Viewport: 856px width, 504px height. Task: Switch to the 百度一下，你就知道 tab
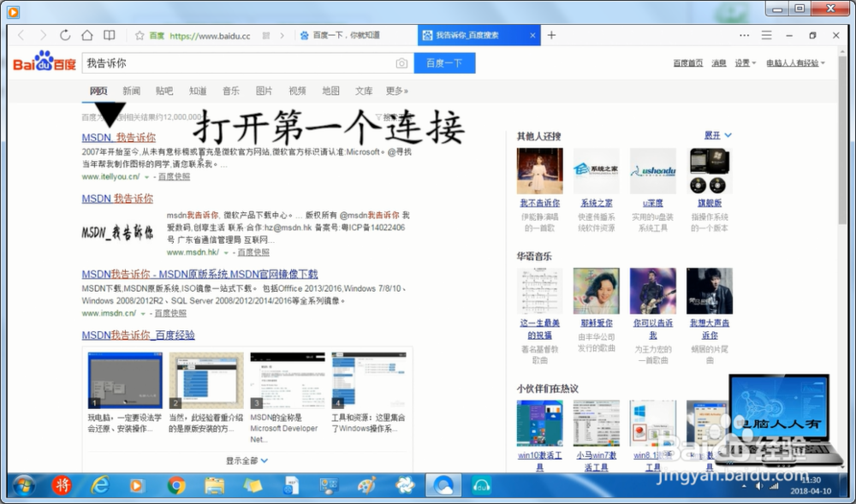346,35
